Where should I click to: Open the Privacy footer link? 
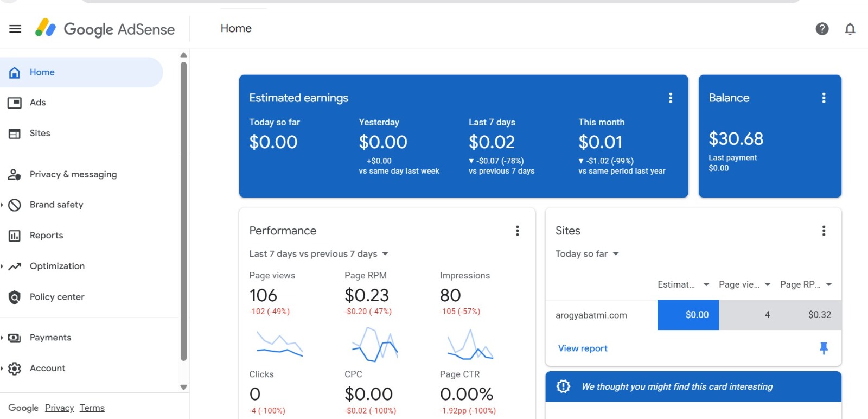(x=59, y=408)
